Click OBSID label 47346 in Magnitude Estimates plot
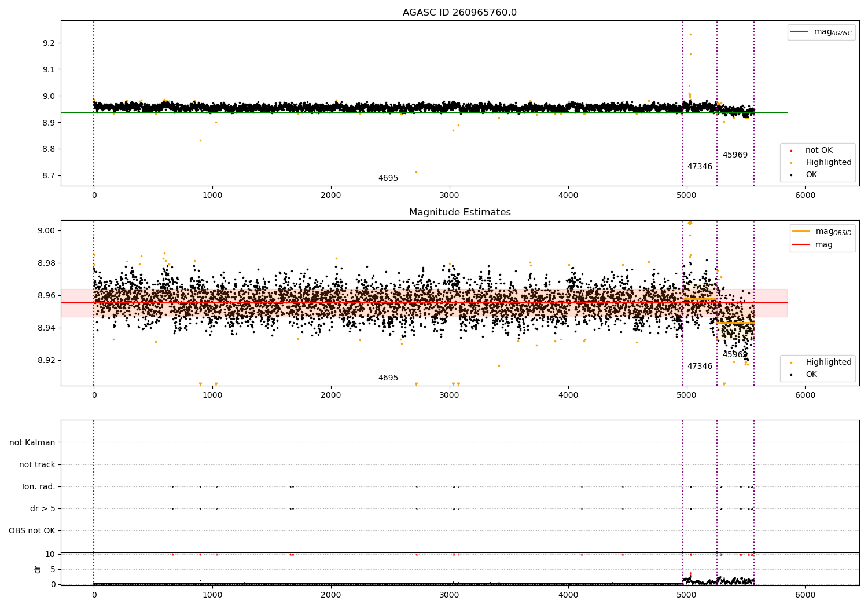The height and width of the screenshot is (608, 868). point(700,367)
